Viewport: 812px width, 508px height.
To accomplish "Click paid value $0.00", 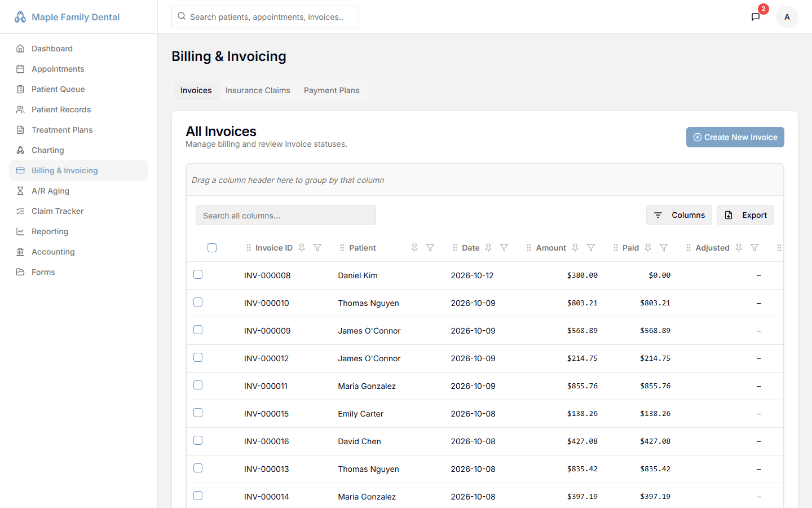I will [x=660, y=275].
